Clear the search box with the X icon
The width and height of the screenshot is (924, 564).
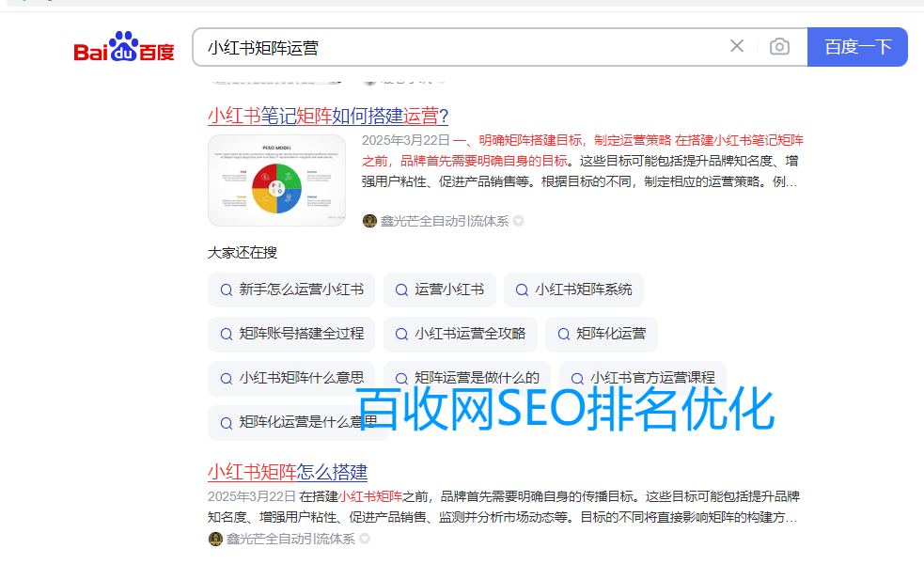(737, 46)
